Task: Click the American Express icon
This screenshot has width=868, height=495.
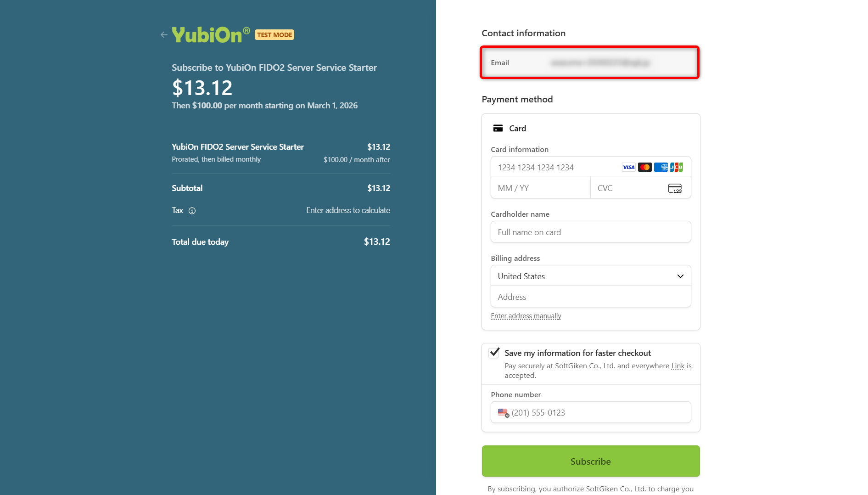Action: click(661, 167)
